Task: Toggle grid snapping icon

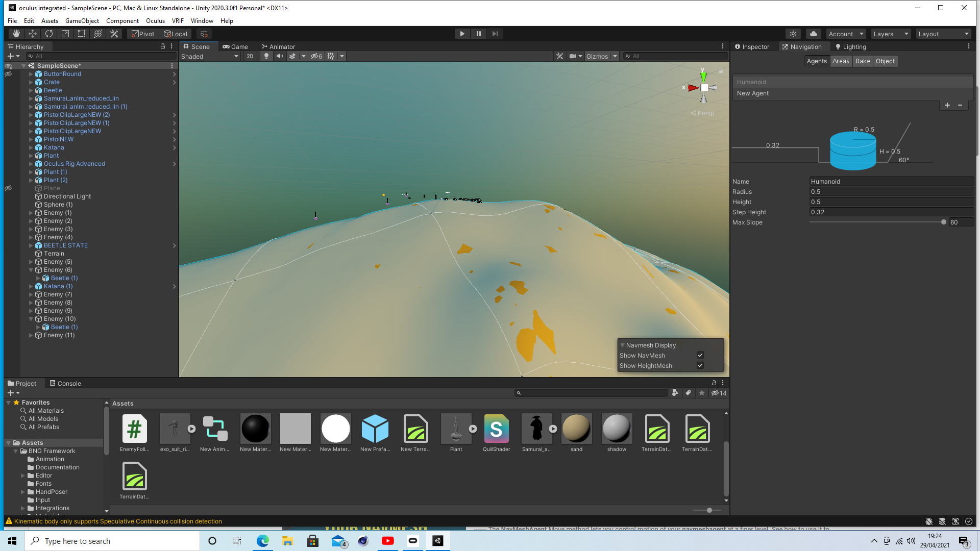Action: coord(204,34)
